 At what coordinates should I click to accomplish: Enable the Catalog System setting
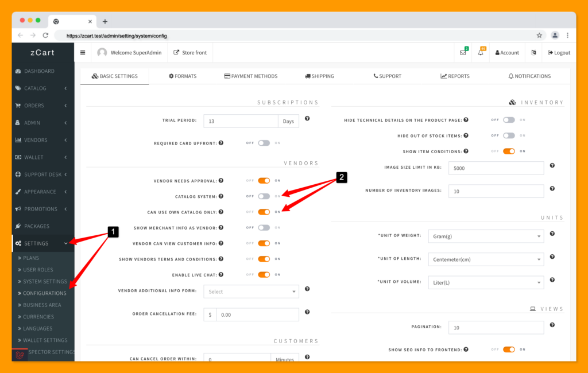(264, 196)
